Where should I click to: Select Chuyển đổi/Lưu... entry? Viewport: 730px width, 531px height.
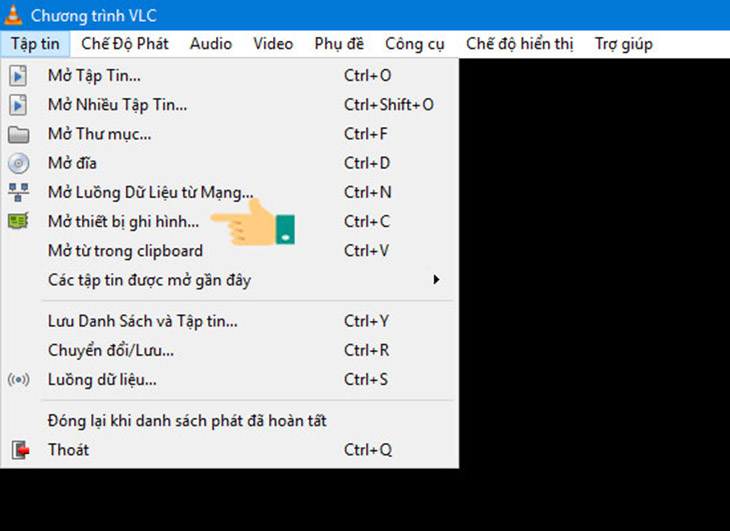click(230, 350)
